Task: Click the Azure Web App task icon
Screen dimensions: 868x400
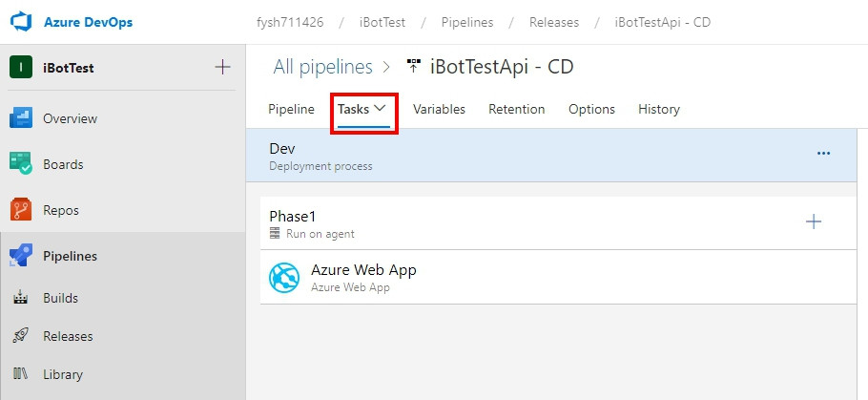Action: point(284,278)
